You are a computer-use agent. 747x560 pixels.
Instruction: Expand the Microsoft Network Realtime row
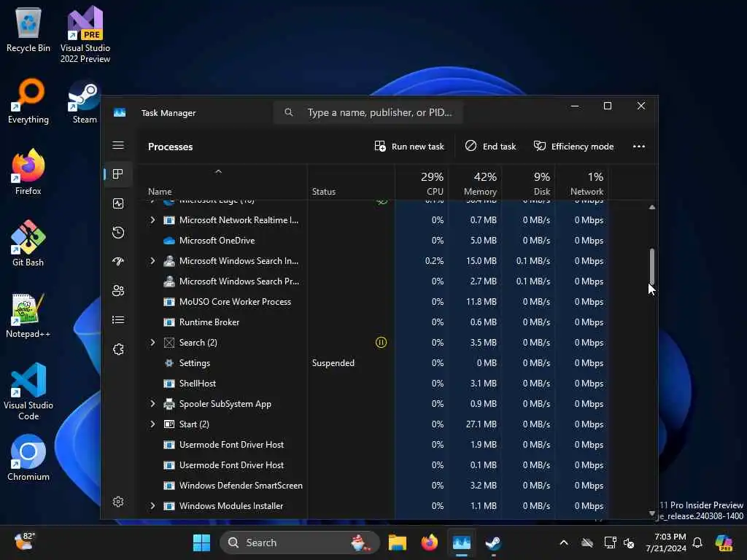pos(152,220)
